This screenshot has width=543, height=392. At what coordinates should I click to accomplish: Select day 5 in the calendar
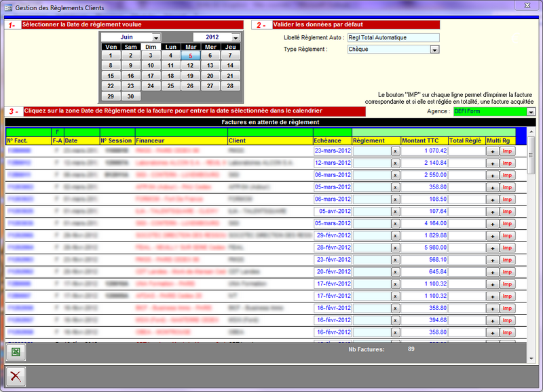click(190, 56)
